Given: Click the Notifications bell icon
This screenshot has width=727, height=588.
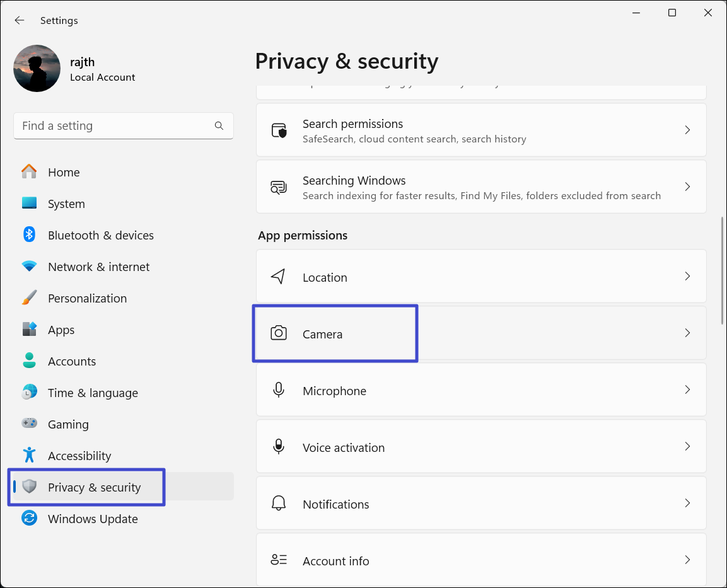Looking at the screenshot, I should click(x=278, y=504).
